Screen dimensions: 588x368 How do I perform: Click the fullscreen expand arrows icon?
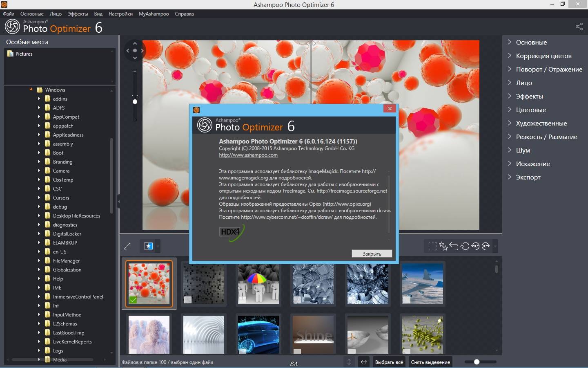[127, 246]
